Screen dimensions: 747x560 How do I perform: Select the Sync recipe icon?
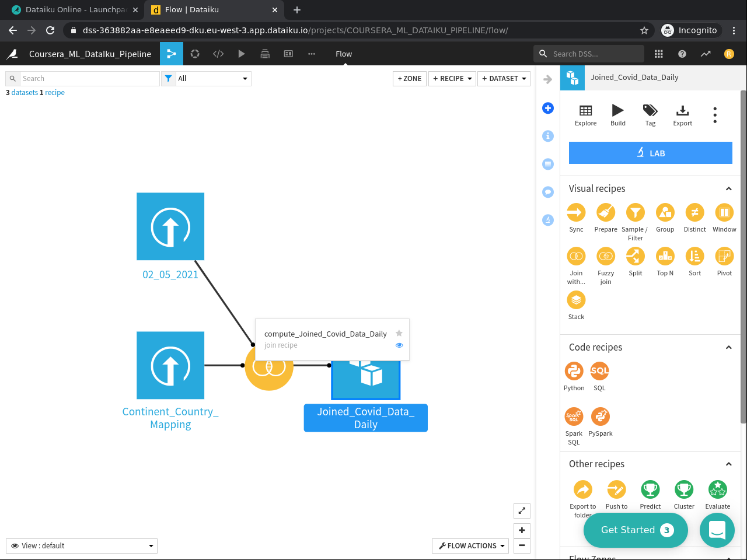click(576, 212)
